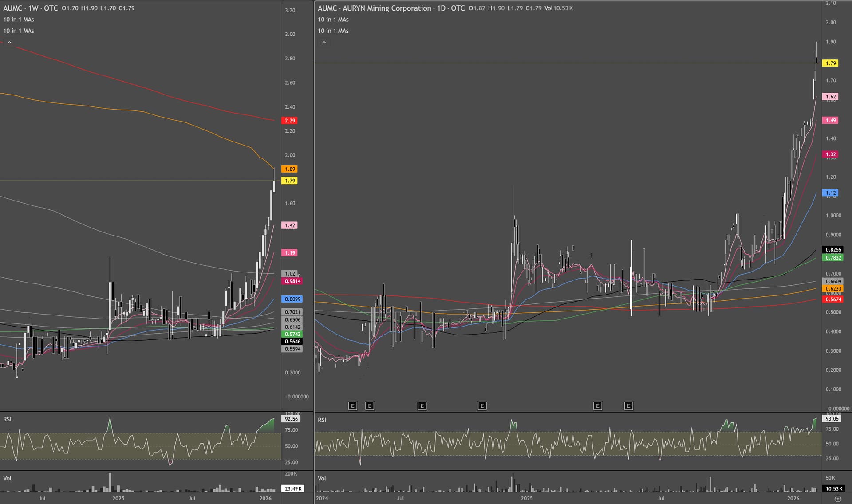Click the orange 1.89 price label on weekly axis
This screenshot has height=504, width=852.
[290, 169]
